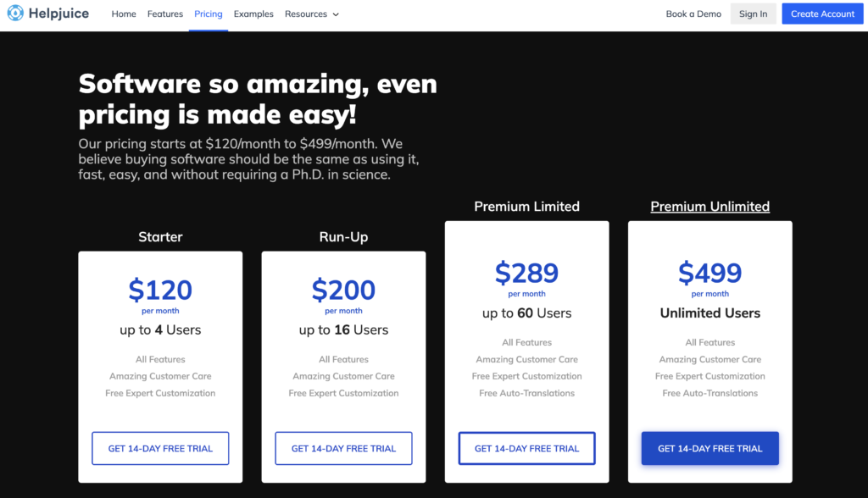Screen dimensions: 868x498
Task: Click the $499 Premium Unlimited price
Action: pos(710,273)
